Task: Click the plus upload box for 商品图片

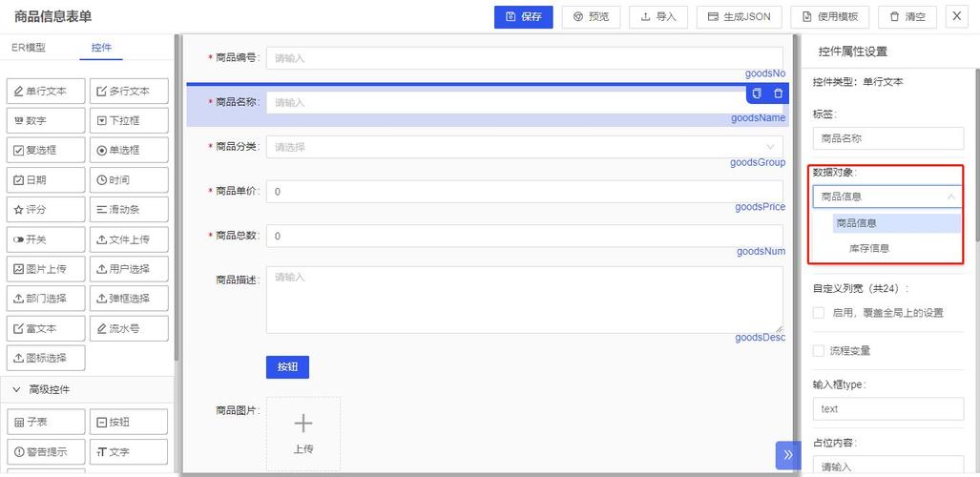Action: [303, 433]
